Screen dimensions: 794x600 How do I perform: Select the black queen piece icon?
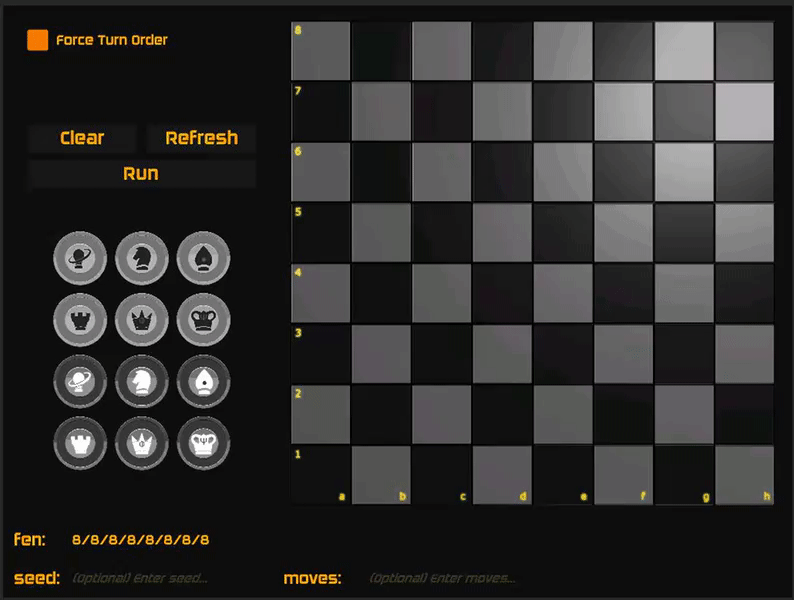pyautogui.click(x=141, y=319)
